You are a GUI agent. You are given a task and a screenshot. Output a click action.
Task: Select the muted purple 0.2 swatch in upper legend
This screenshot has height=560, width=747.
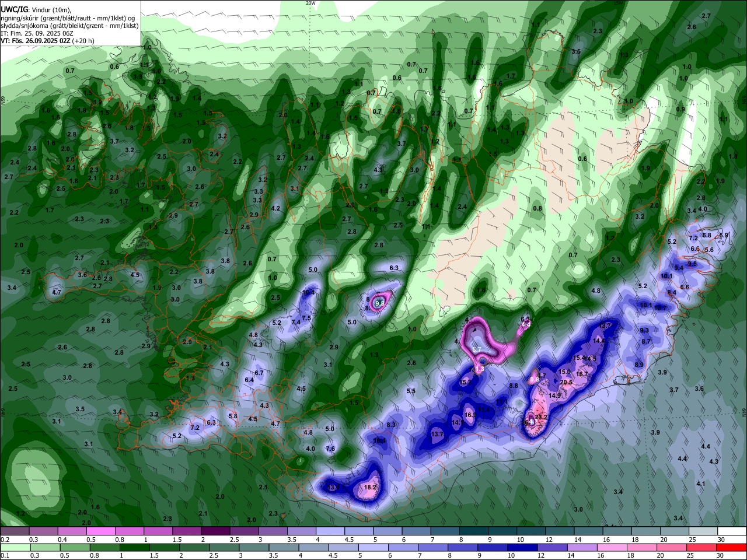15,531
